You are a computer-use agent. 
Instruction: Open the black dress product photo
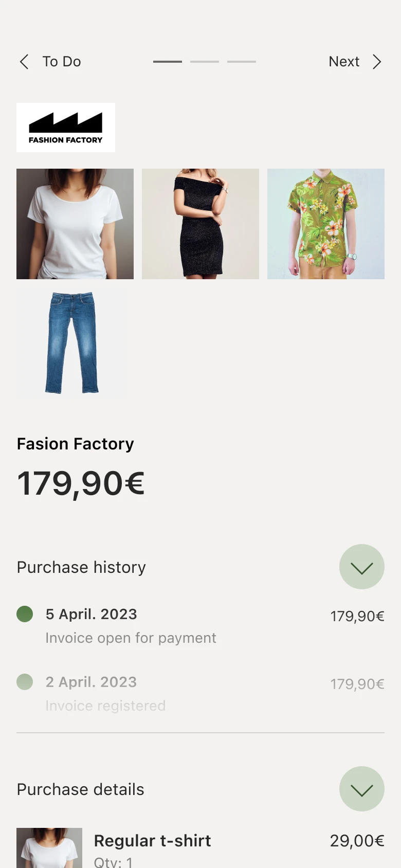(x=200, y=224)
